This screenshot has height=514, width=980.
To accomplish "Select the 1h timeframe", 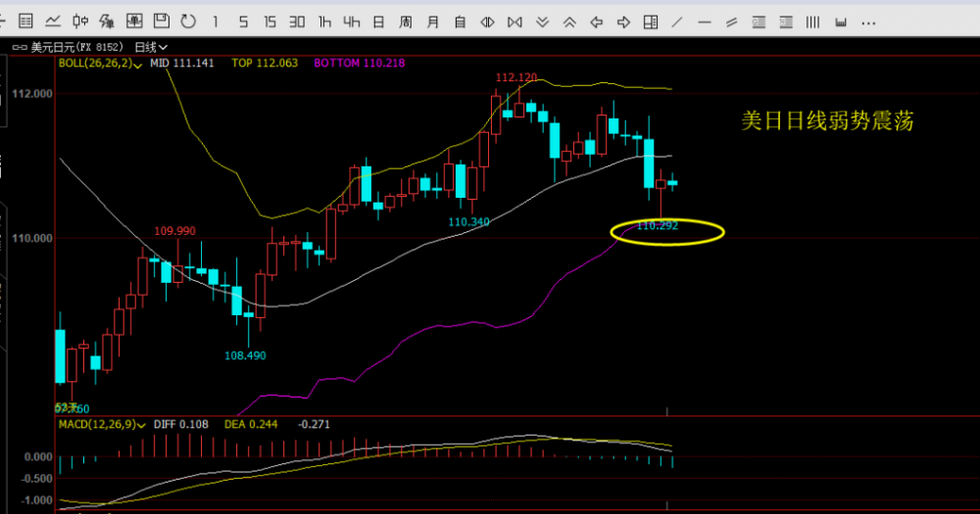I will click(324, 22).
